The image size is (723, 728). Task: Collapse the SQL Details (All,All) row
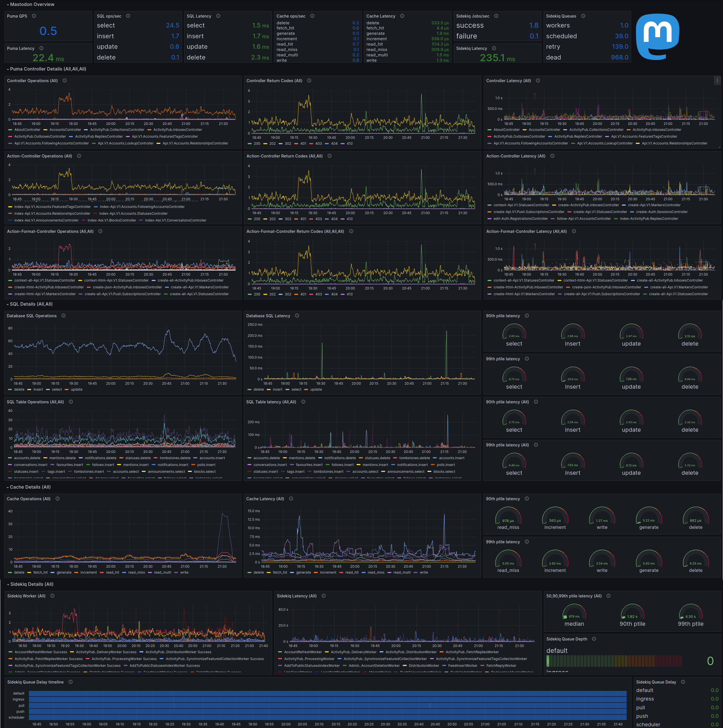31,304
